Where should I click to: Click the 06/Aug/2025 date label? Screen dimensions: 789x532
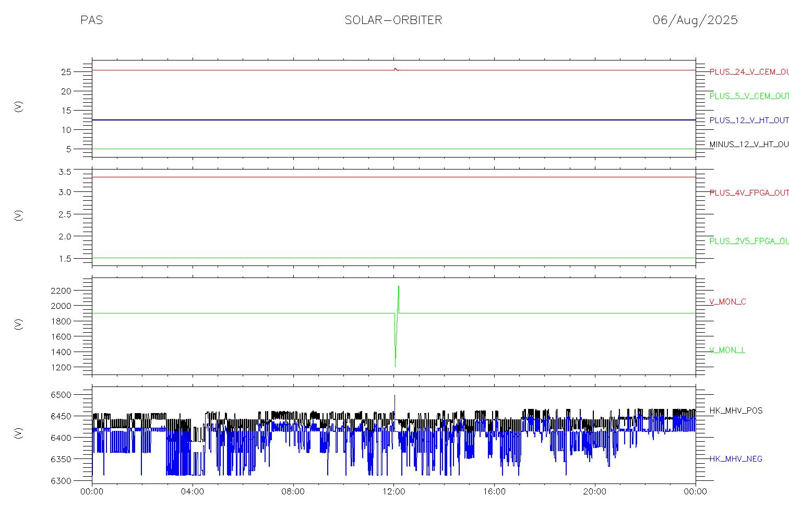point(695,20)
